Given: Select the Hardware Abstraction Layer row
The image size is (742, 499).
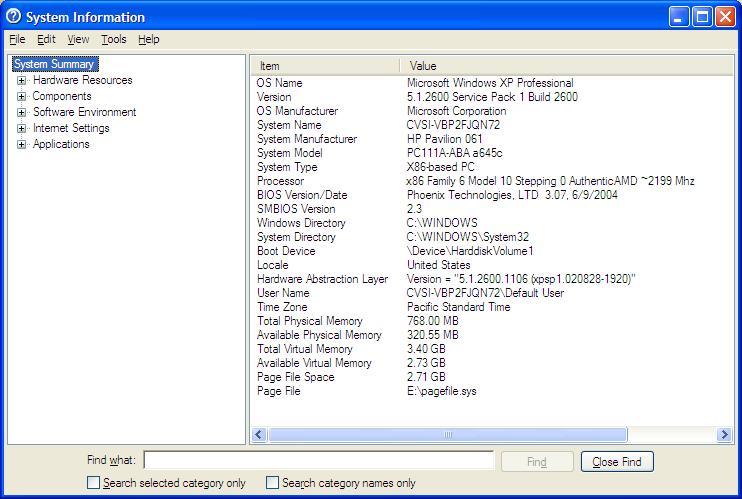Looking at the screenshot, I should 491,279.
